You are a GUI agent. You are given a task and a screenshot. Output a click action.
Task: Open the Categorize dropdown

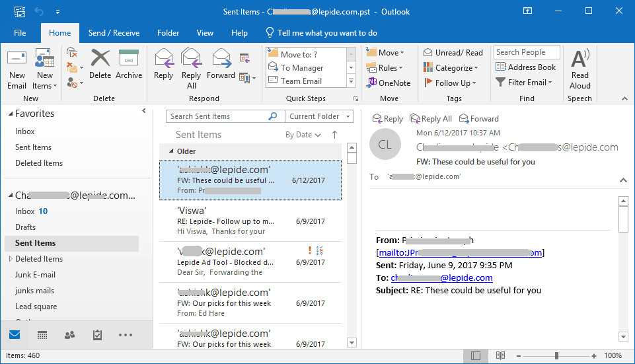pos(451,67)
